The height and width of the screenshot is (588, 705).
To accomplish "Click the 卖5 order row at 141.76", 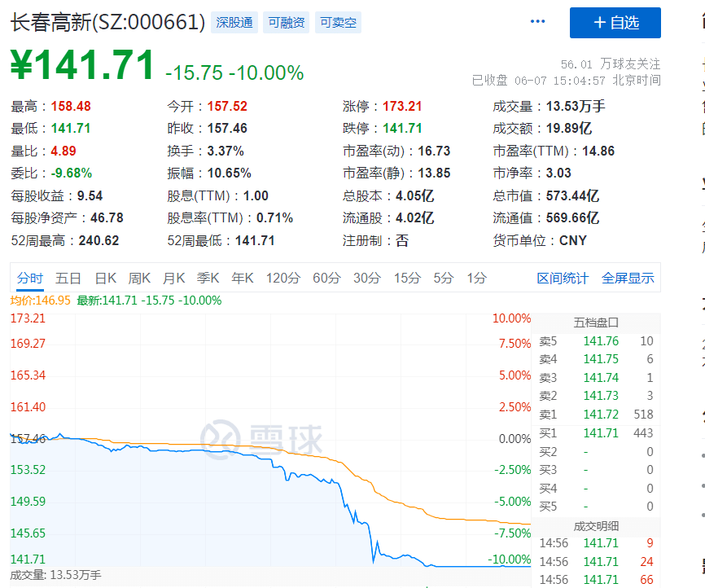I will [596, 341].
